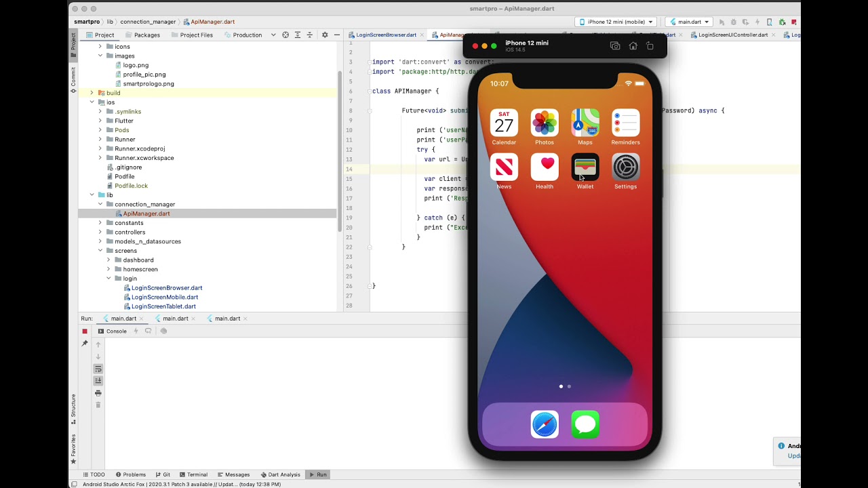Select the Console tab in Run panel

tap(113, 331)
